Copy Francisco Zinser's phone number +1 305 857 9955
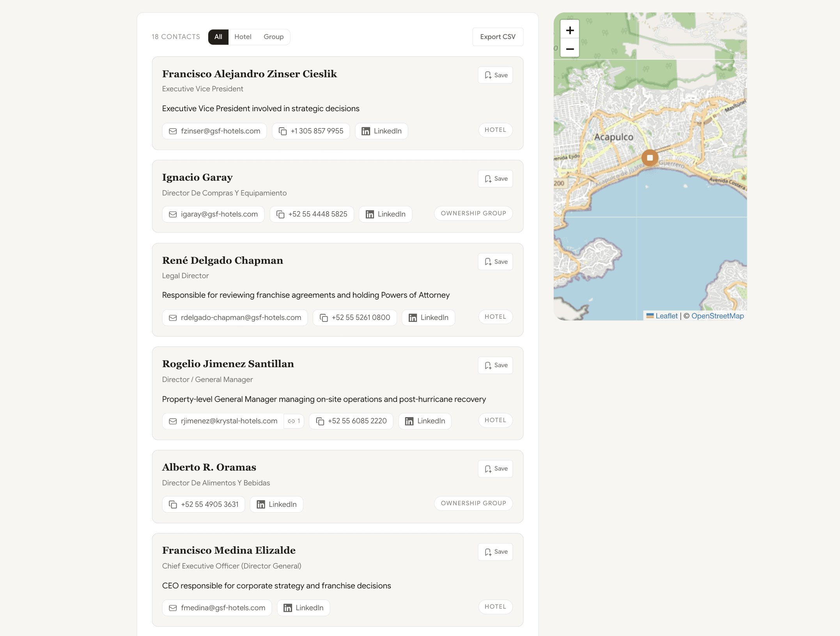This screenshot has height=636, width=840. coord(311,131)
